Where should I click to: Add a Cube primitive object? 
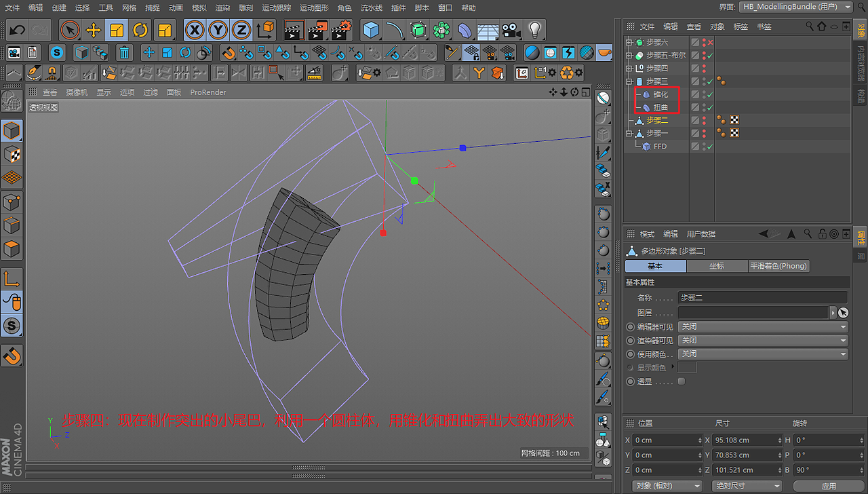coord(370,30)
